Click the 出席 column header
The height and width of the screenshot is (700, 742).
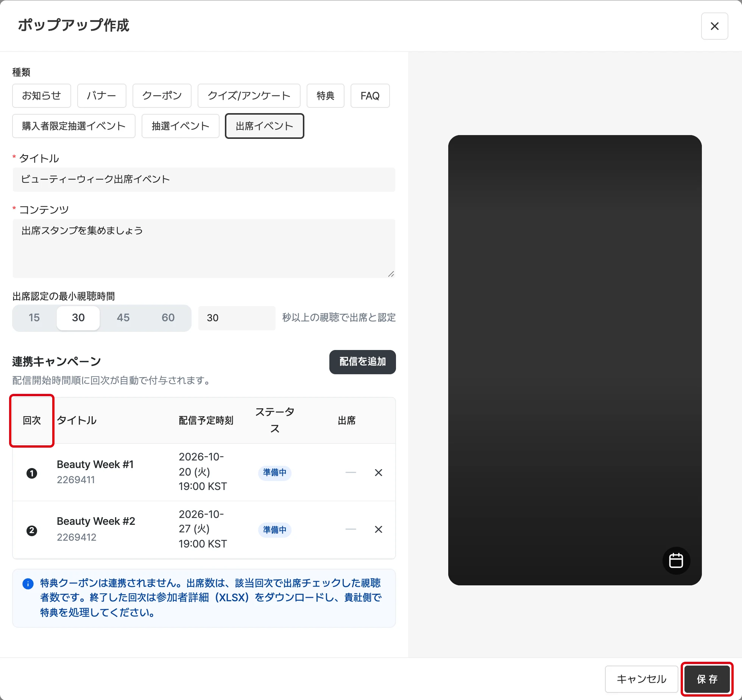(x=347, y=420)
